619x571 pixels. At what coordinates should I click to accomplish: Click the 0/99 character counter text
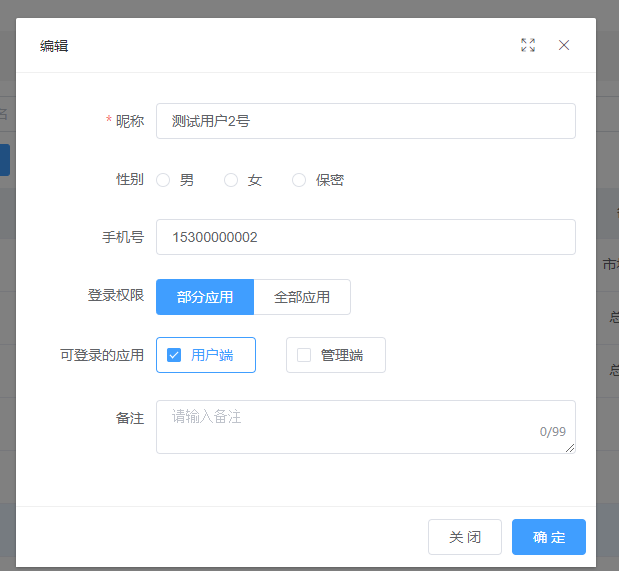[553, 432]
